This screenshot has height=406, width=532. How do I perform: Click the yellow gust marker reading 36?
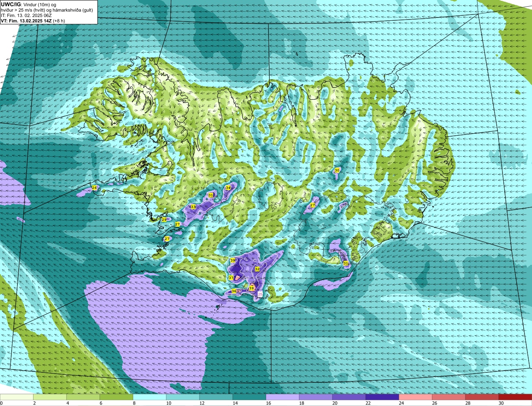click(234, 291)
